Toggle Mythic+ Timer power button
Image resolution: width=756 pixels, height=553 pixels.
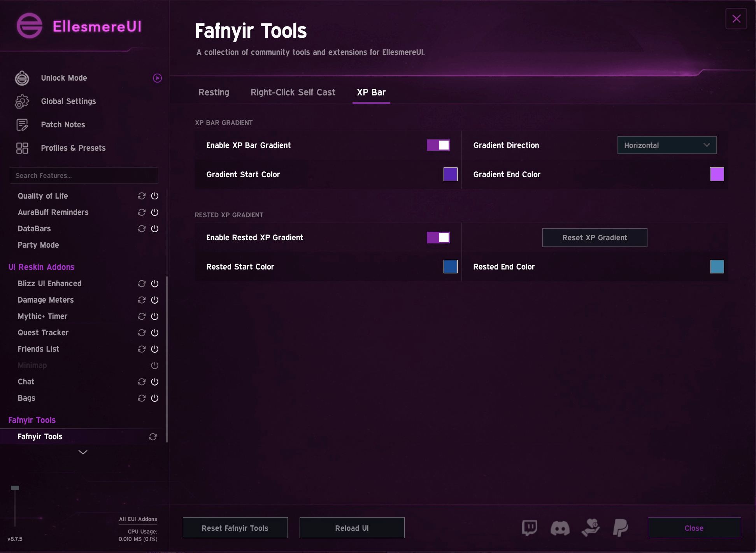(155, 316)
